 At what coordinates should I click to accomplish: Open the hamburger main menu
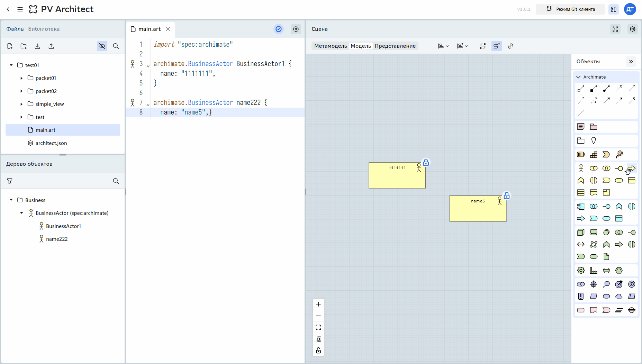coord(20,9)
